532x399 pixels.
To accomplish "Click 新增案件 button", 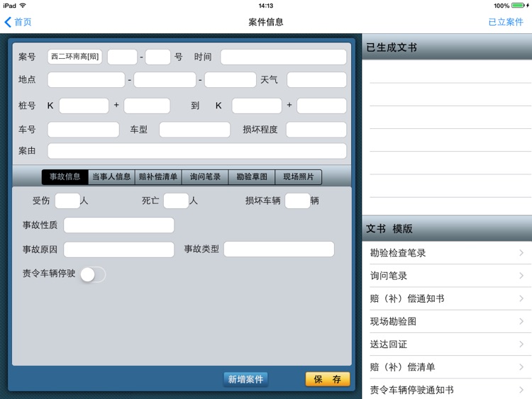I will coord(245,379).
